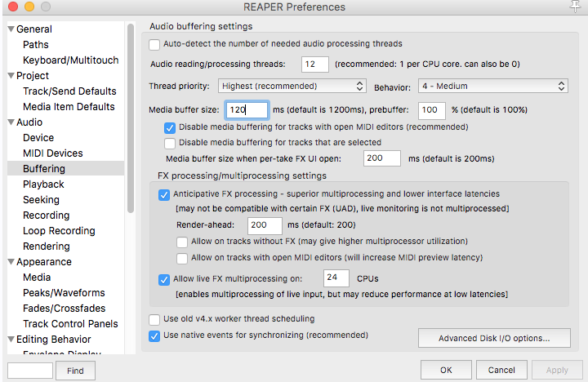This screenshot has height=382, width=588.
Task: Go to Peaks/Waveforms settings
Action: pyautogui.click(x=64, y=293)
